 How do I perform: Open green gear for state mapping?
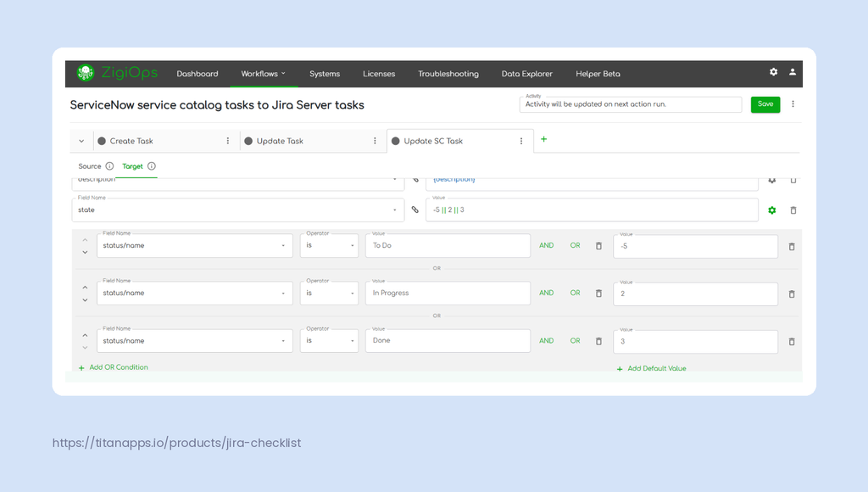[771, 210]
